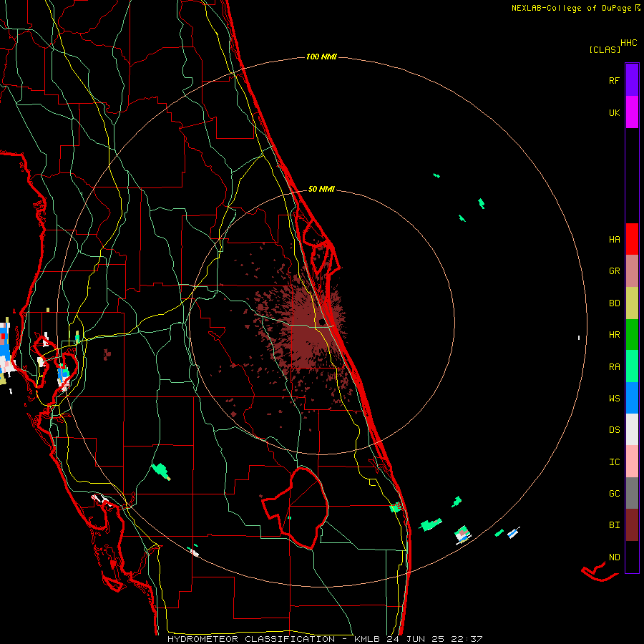The width and height of the screenshot is (644, 644).
Task: Click the HA legend label
Action: point(614,240)
